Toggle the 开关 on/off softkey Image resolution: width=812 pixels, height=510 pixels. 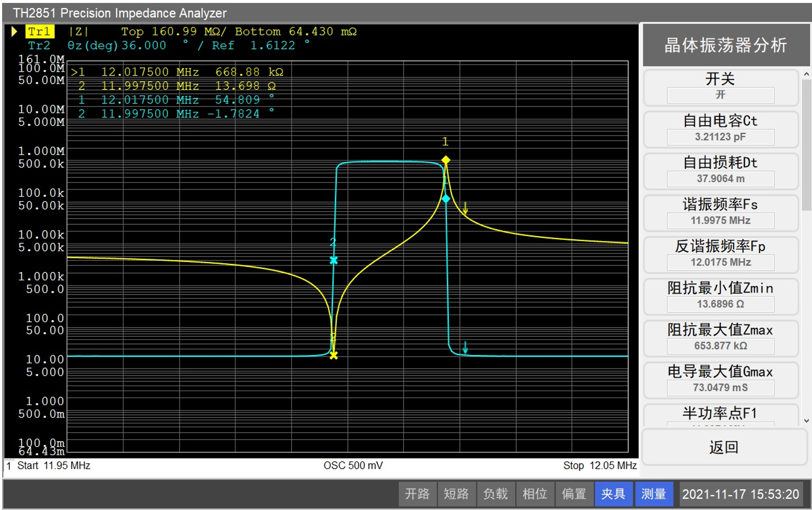coord(720,87)
